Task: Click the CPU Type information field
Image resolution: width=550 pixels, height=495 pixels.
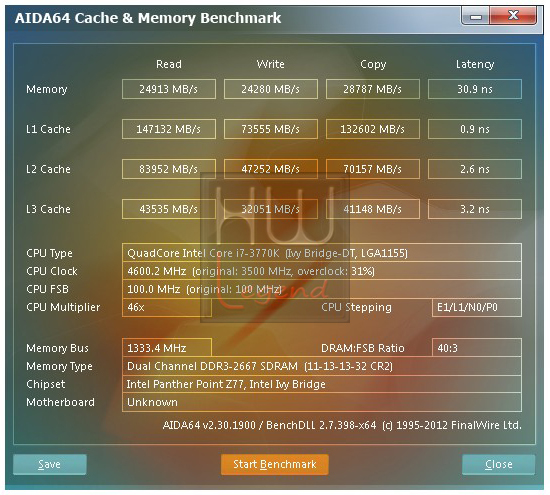Action: [322, 253]
